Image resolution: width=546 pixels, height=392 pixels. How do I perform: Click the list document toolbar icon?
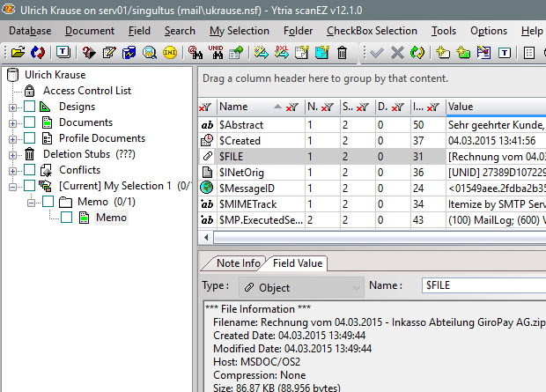click(529, 53)
